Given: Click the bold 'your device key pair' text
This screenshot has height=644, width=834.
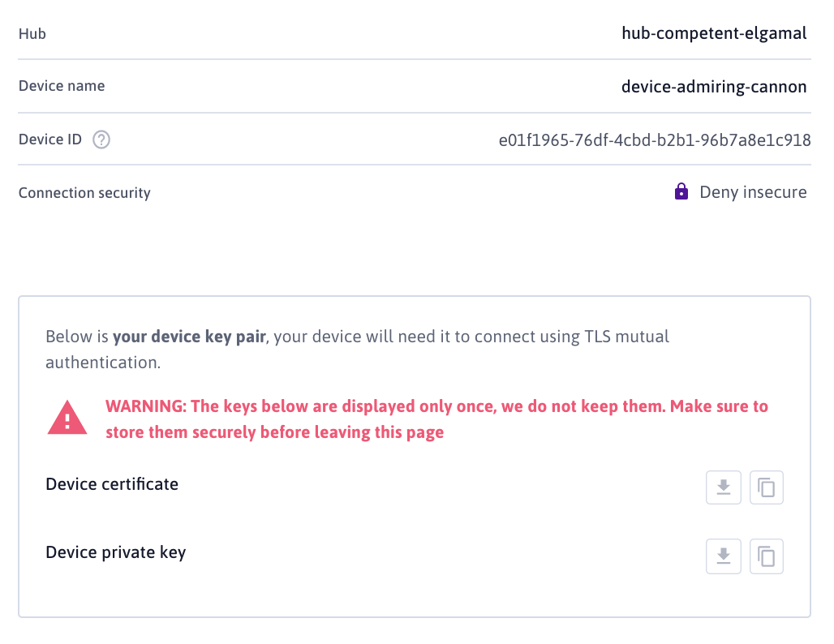Looking at the screenshot, I should (189, 337).
